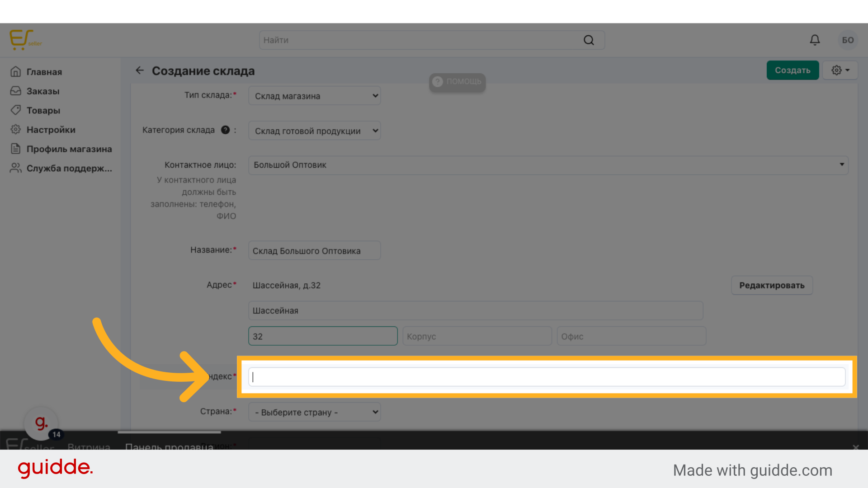
Task: Open the Контактное лицо dropdown
Action: 547,165
